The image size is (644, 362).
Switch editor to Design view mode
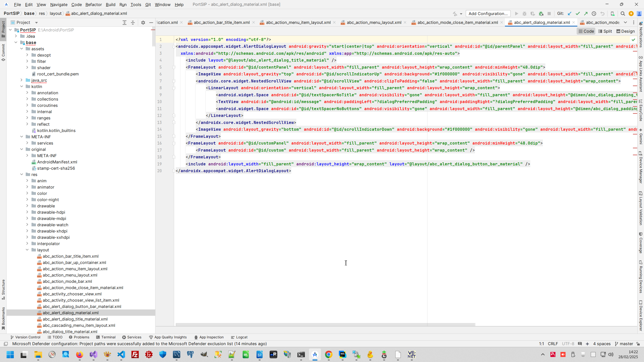coord(626,31)
